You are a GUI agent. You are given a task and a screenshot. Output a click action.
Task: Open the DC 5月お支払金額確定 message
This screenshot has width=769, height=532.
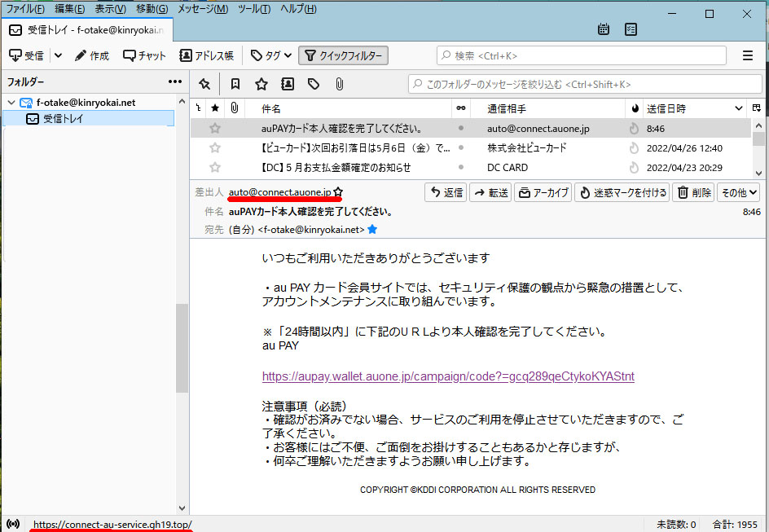[x=336, y=168]
